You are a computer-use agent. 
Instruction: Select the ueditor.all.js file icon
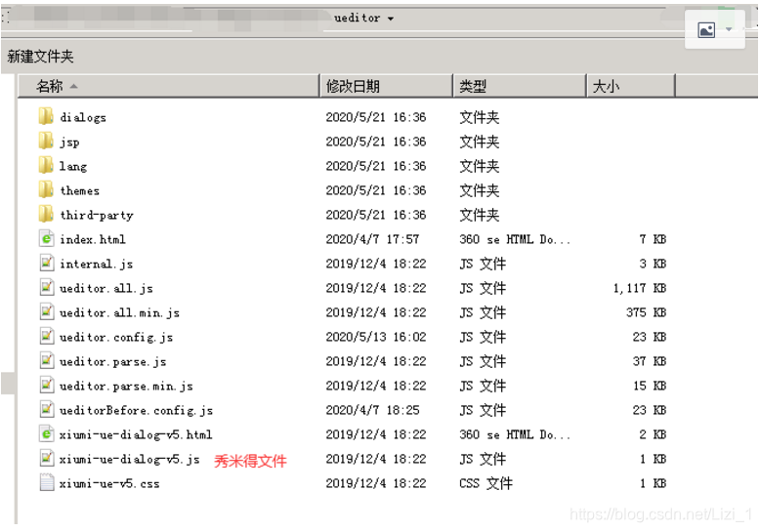(47, 288)
